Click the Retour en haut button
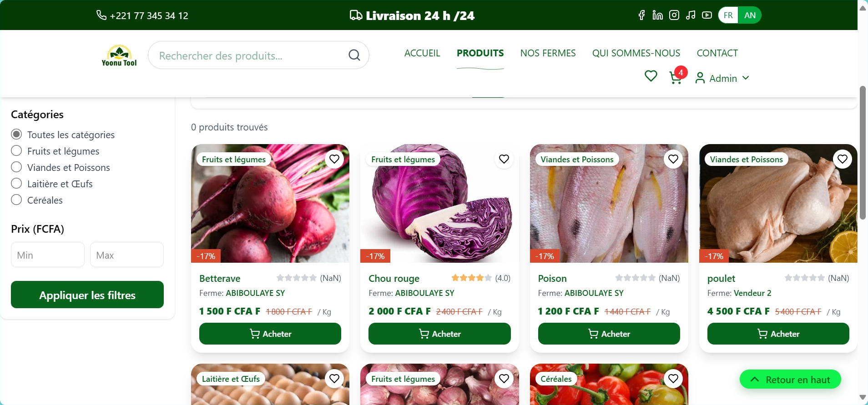 tap(790, 379)
